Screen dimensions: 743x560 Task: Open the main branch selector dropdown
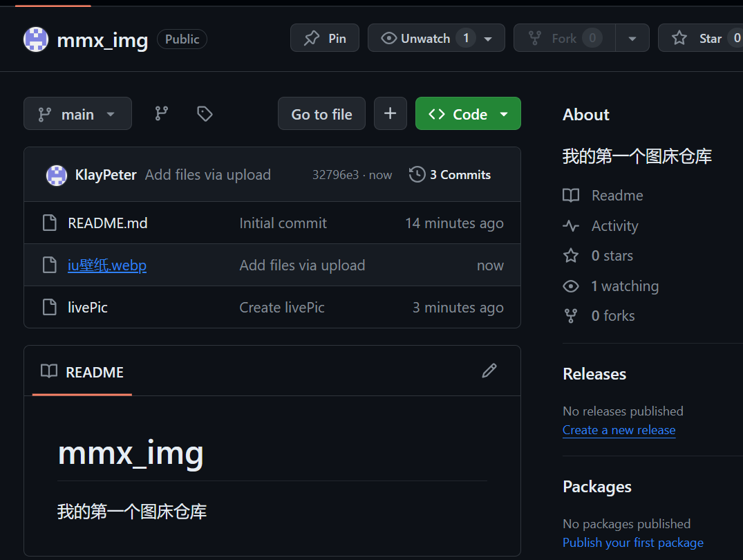[x=77, y=114]
